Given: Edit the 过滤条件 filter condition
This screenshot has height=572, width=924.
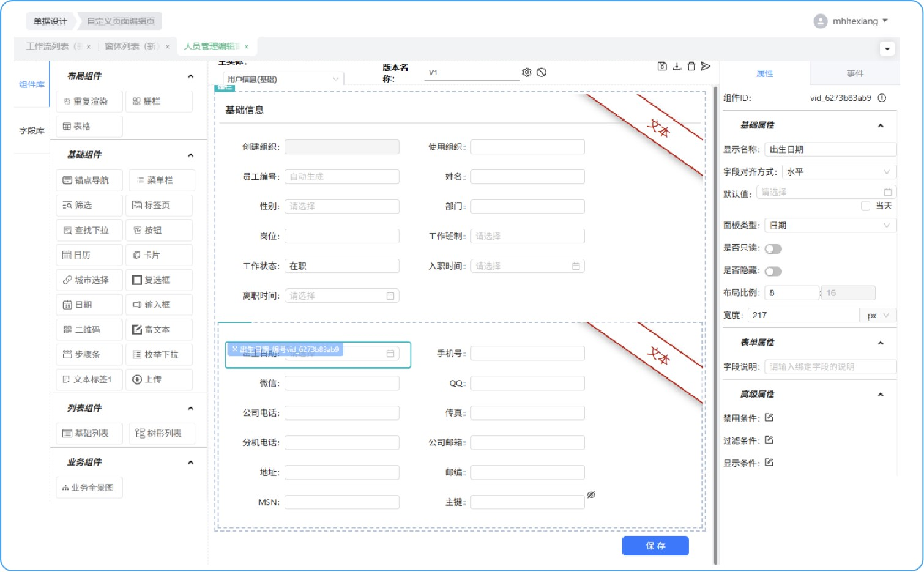Looking at the screenshot, I should tap(769, 440).
